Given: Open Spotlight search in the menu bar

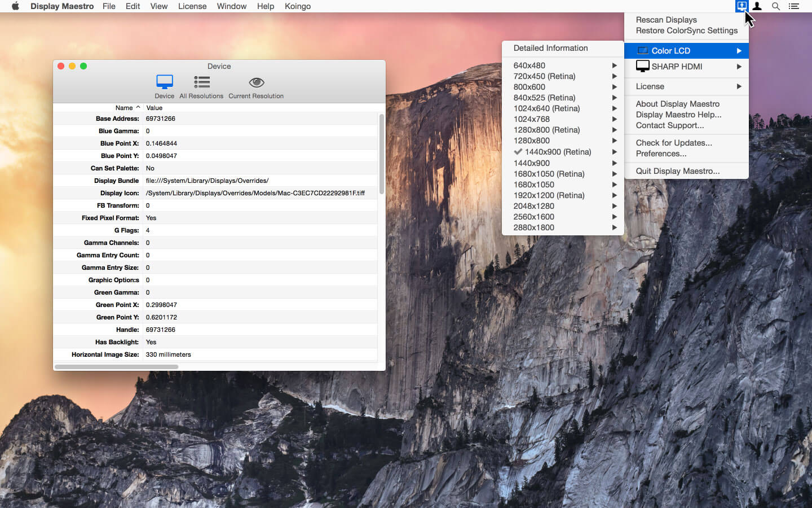Looking at the screenshot, I should coord(776,6).
